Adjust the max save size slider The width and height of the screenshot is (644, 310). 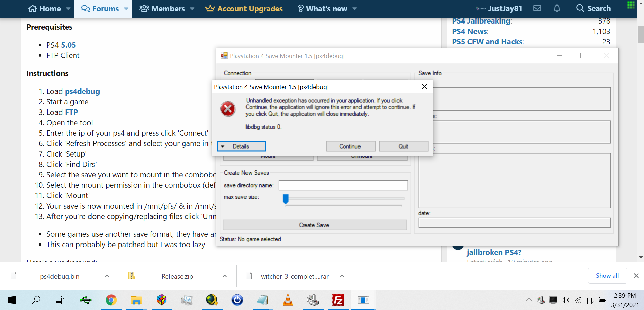[x=286, y=199]
